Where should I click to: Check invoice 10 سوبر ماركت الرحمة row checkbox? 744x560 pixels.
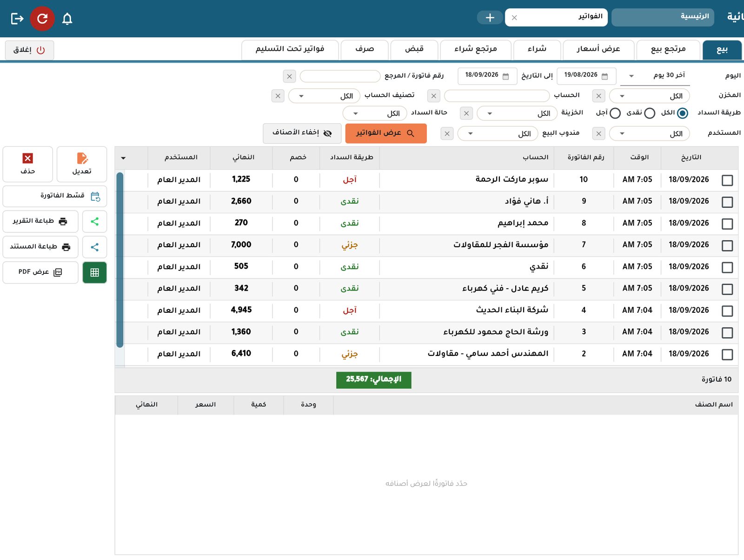click(x=727, y=180)
